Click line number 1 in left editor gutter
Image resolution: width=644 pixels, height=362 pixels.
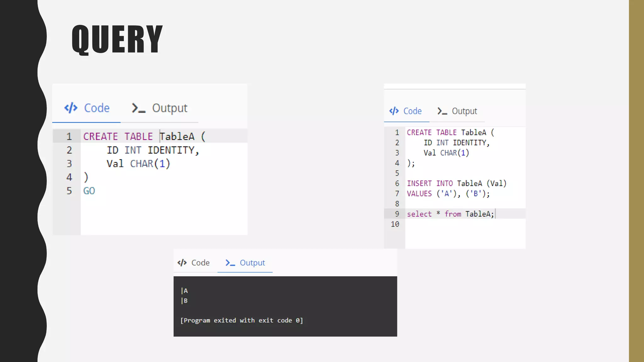[x=69, y=136]
